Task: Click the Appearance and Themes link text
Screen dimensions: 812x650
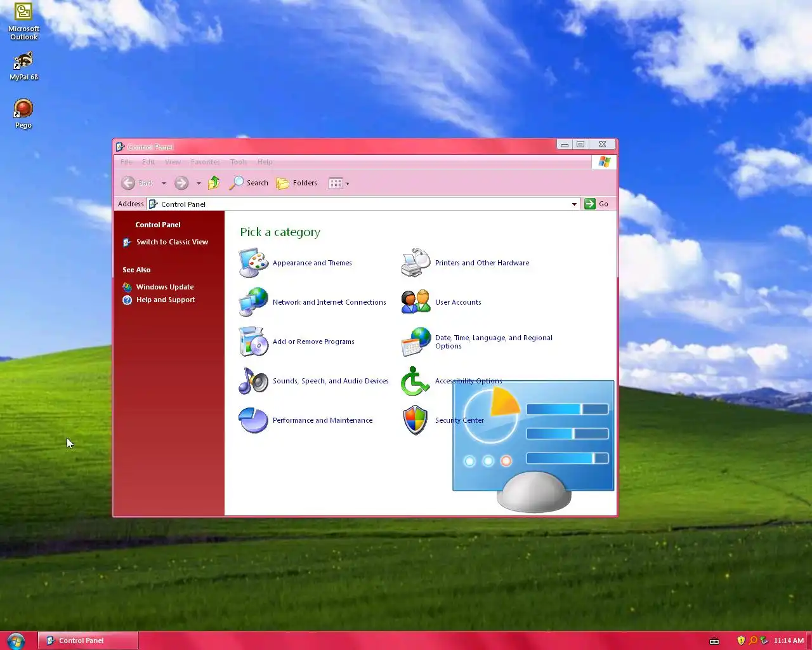Action: point(312,263)
